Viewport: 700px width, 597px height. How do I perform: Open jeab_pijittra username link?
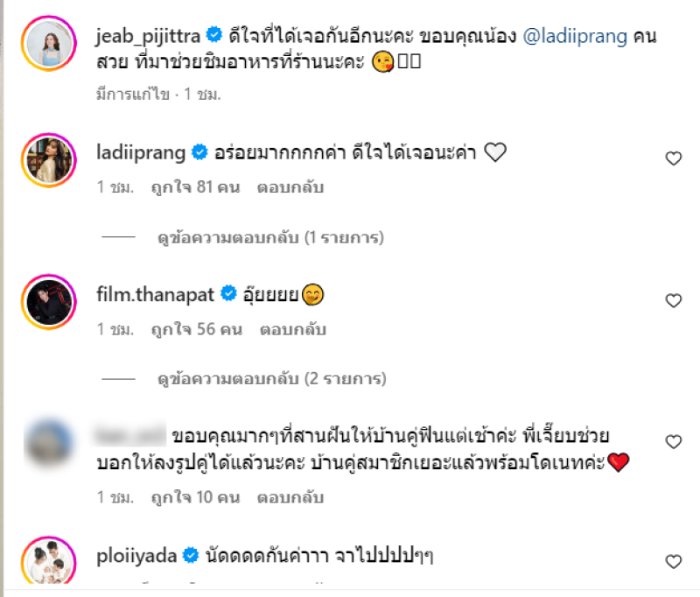[147, 36]
